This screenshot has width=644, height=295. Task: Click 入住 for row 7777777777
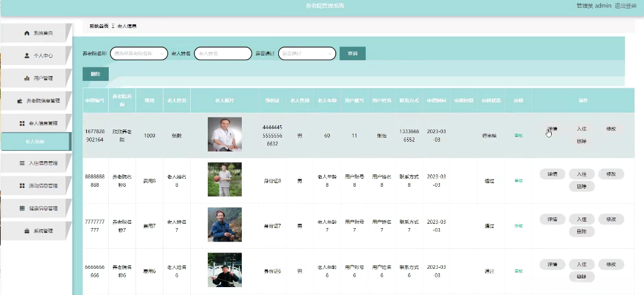point(581,220)
